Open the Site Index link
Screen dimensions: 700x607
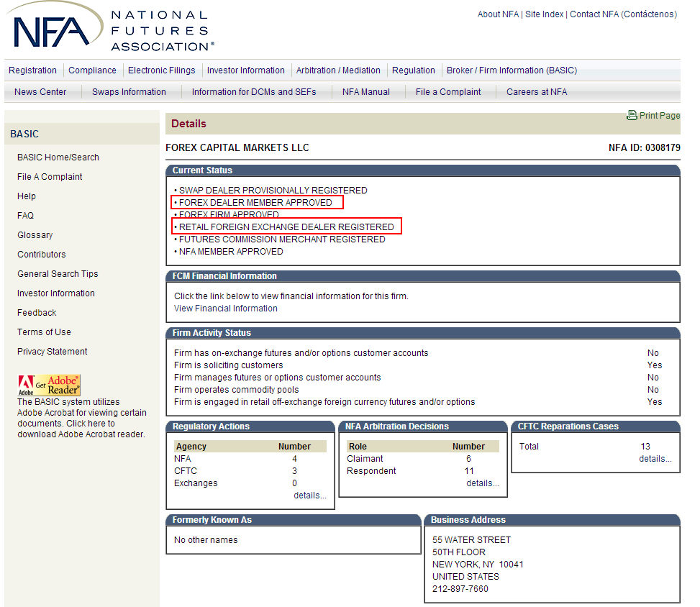(544, 14)
